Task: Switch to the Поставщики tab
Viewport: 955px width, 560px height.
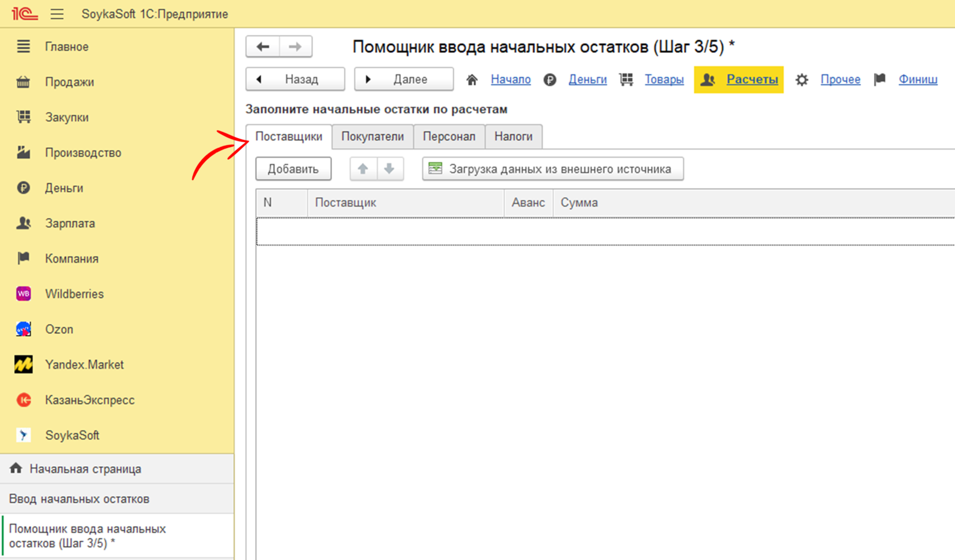Action: point(289,136)
